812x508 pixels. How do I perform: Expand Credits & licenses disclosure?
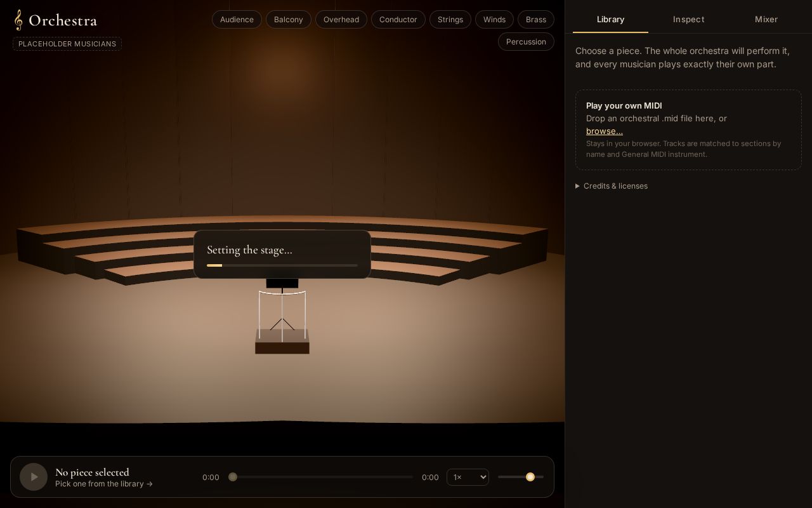[612, 186]
